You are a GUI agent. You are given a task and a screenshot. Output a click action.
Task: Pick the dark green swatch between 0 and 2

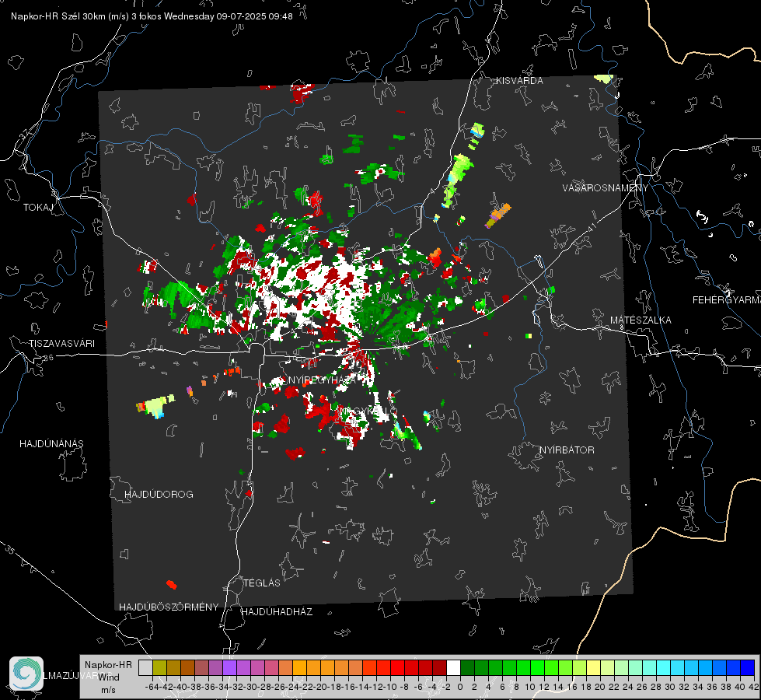click(467, 667)
